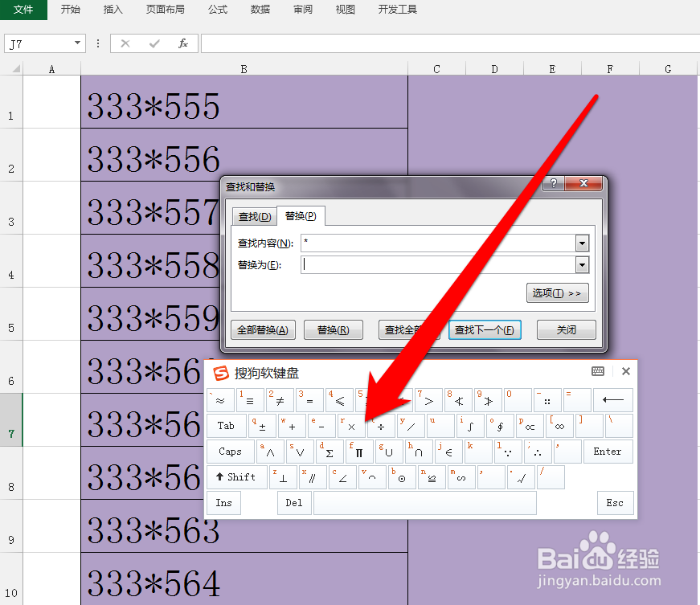Click the infinity ∞ key
This screenshot has width=700, height=605.
559,425
